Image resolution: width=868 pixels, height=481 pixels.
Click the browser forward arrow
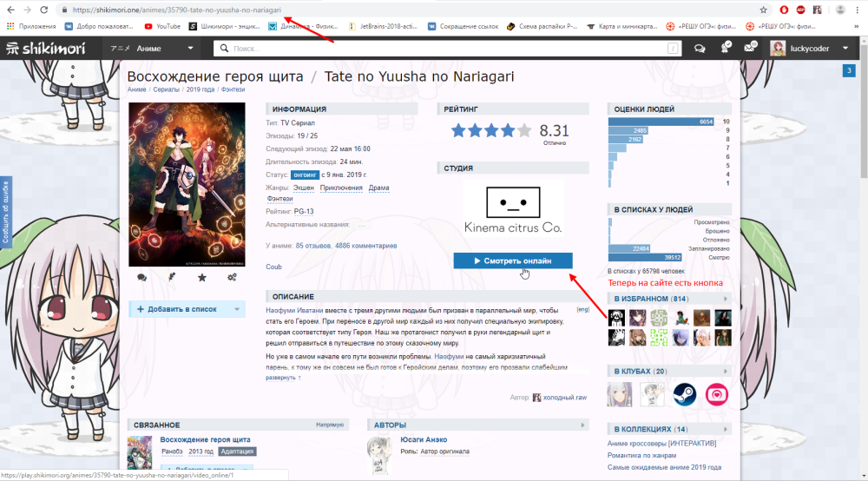tap(27, 10)
